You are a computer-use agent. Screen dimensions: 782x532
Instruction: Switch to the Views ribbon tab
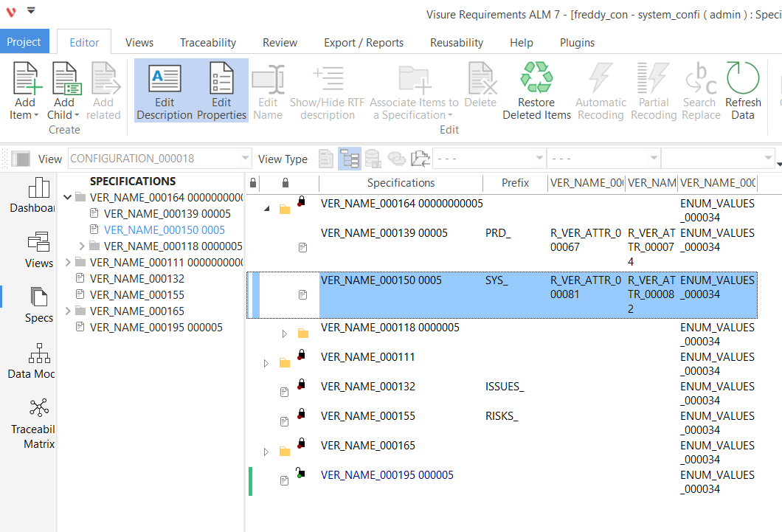(139, 42)
